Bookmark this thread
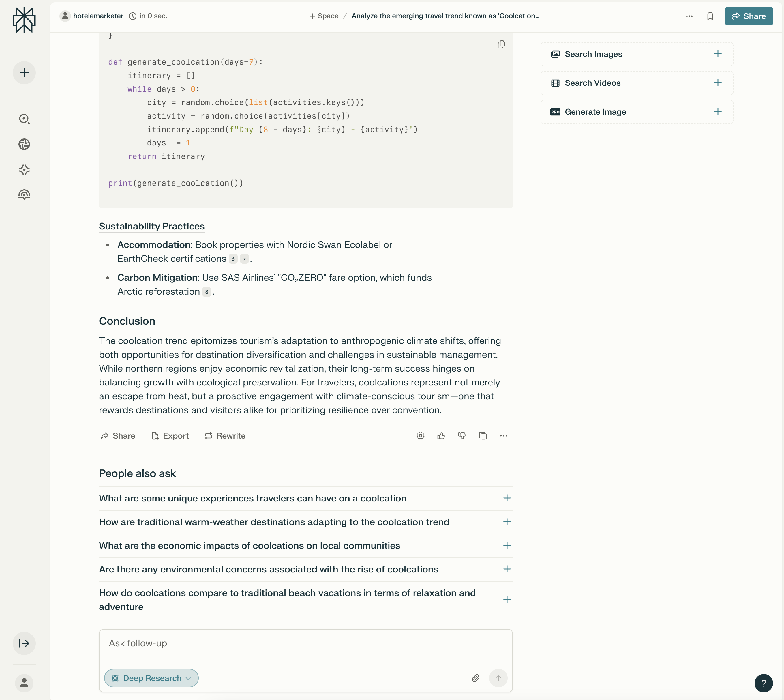This screenshot has width=784, height=700. (x=710, y=16)
